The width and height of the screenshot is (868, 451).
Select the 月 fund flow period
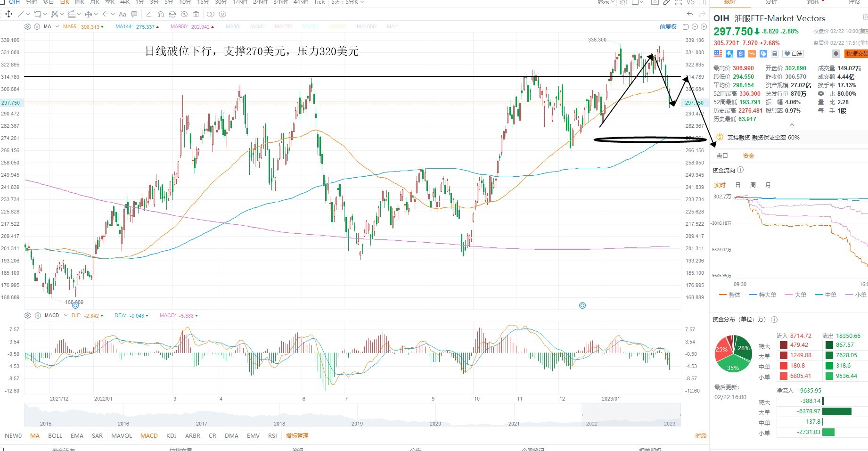(768, 185)
